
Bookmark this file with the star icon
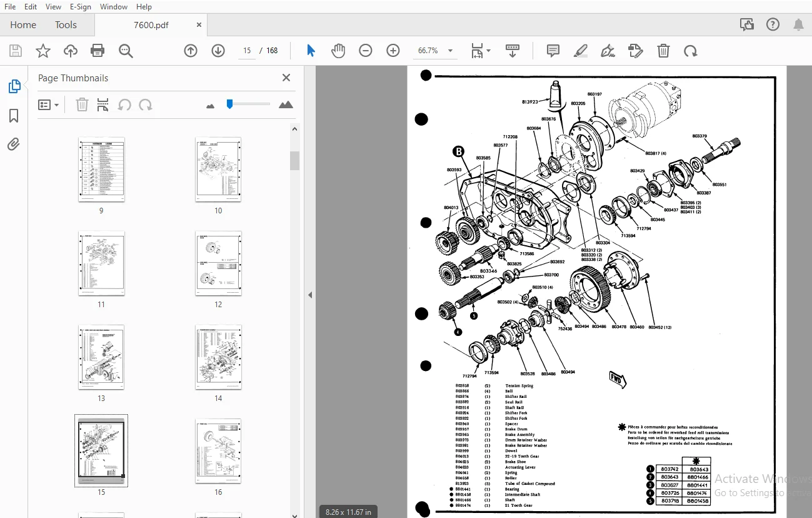tap(43, 51)
